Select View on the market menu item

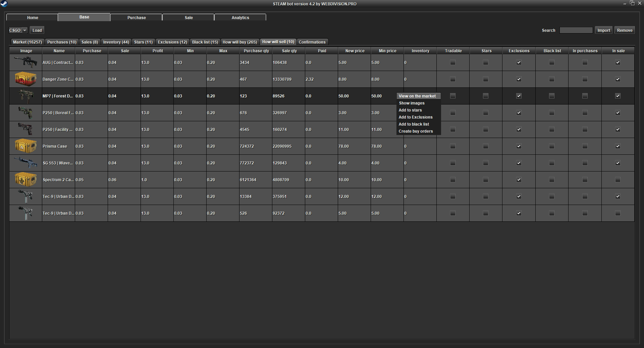(x=417, y=96)
